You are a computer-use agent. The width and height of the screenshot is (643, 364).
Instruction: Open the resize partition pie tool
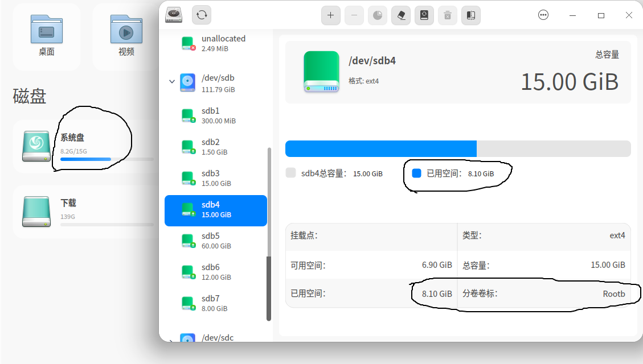click(377, 15)
